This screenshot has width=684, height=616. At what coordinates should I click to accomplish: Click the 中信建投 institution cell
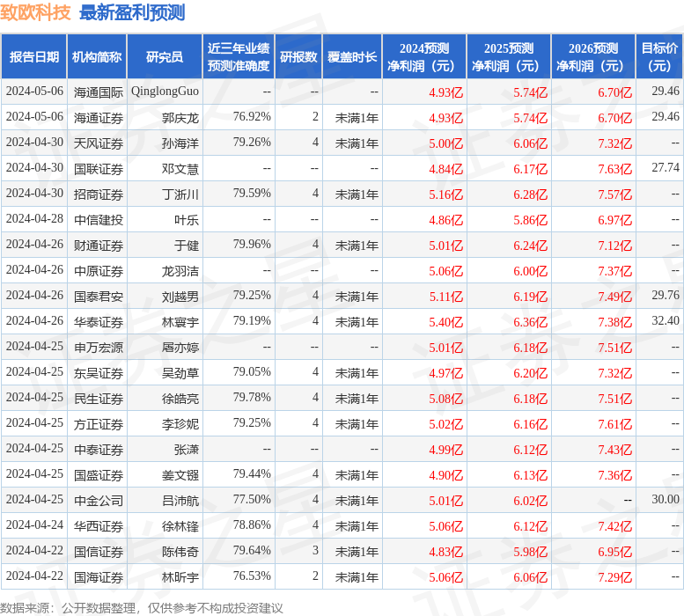[98, 220]
